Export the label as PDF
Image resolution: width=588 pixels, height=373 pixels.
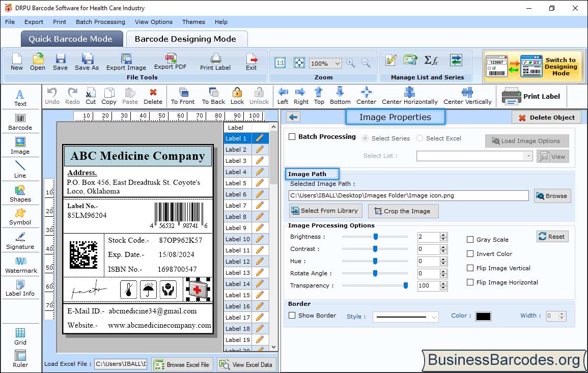[170, 62]
